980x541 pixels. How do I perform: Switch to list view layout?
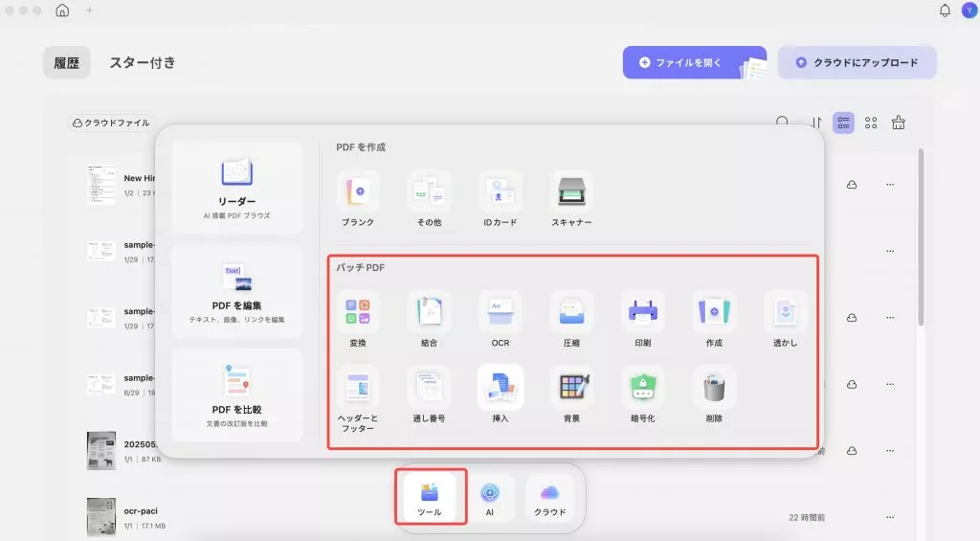[x=843, y=123]
